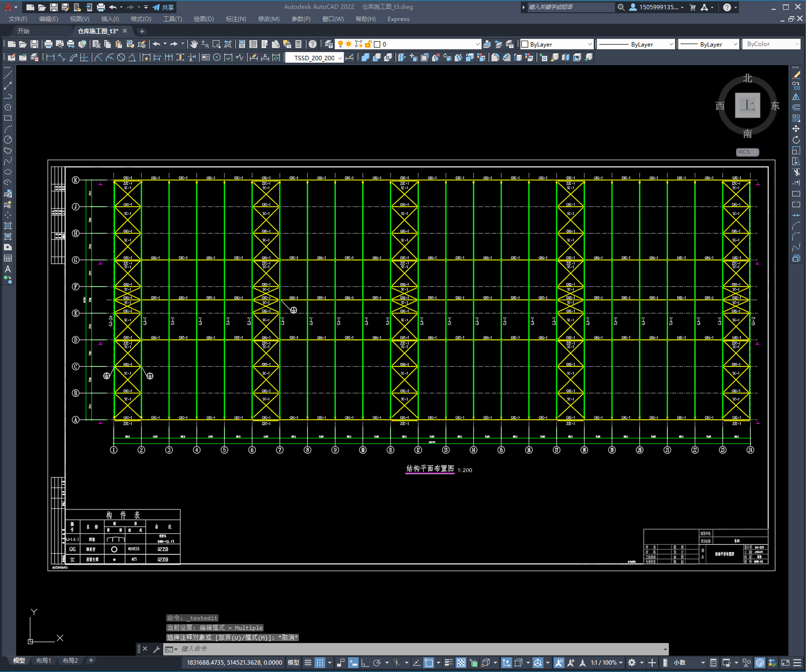Activate the Multiline Text tool
The image size is (806, 672).
[x=8, y=269]
